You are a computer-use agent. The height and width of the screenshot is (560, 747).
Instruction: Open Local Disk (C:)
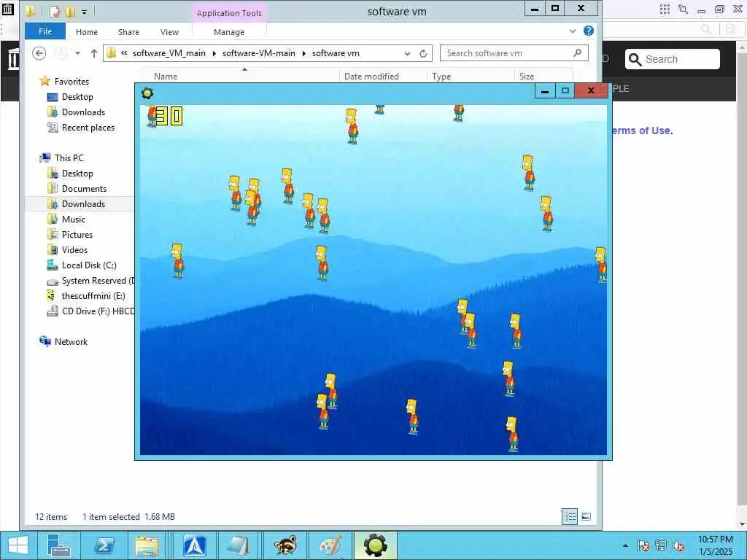tap(89, 265)
